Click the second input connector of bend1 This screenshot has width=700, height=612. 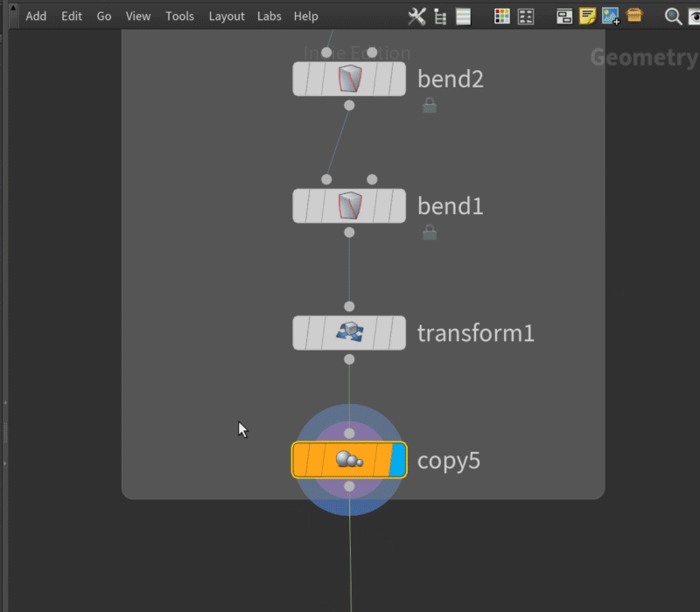(372, 179)
